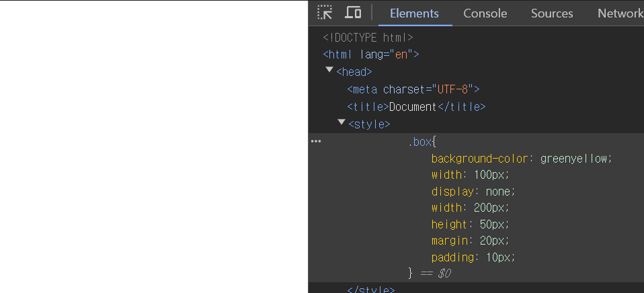Open the Network tab
The image size is (644, 293).
click(620, 13)
